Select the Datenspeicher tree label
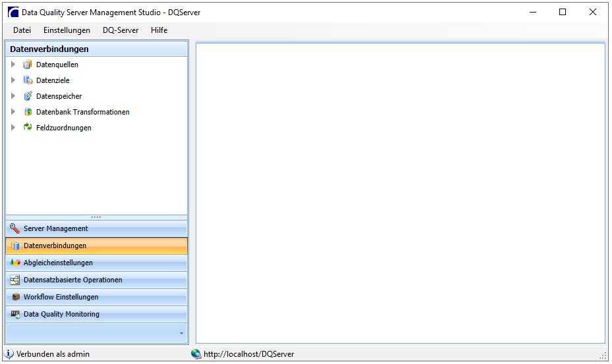The height and width of the screenshot is (364, 612). [x=59, y=96]
